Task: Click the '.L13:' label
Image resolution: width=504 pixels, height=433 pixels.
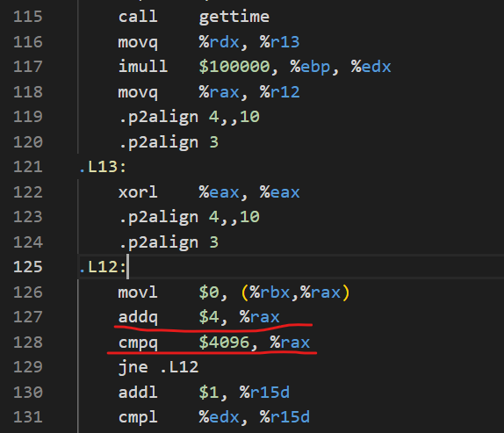Action: click(x=103, y=167)
